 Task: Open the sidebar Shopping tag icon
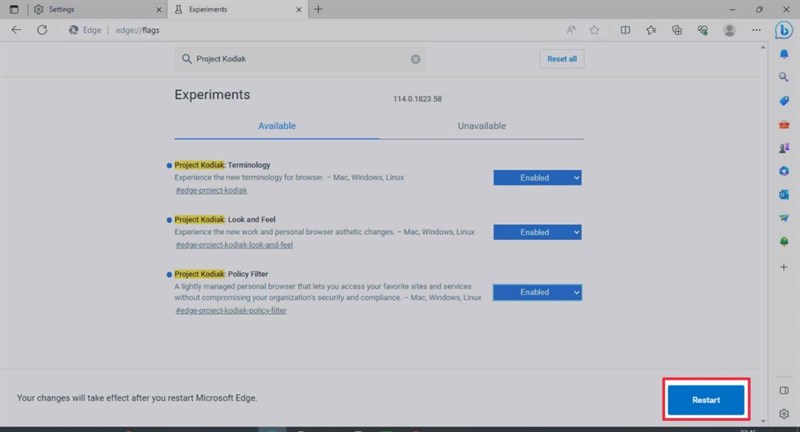784,100
